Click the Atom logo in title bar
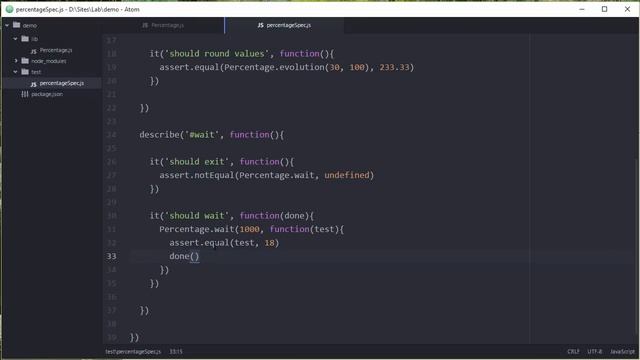Viewport: 640px width, 360px height. coord(9,9)
